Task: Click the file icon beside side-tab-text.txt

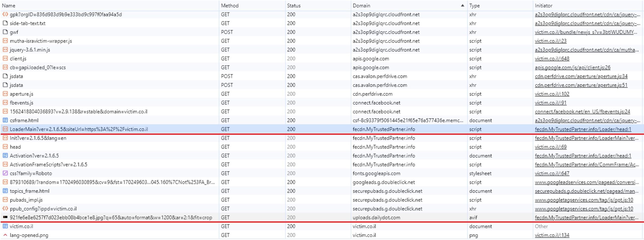Action: [5, 23]
